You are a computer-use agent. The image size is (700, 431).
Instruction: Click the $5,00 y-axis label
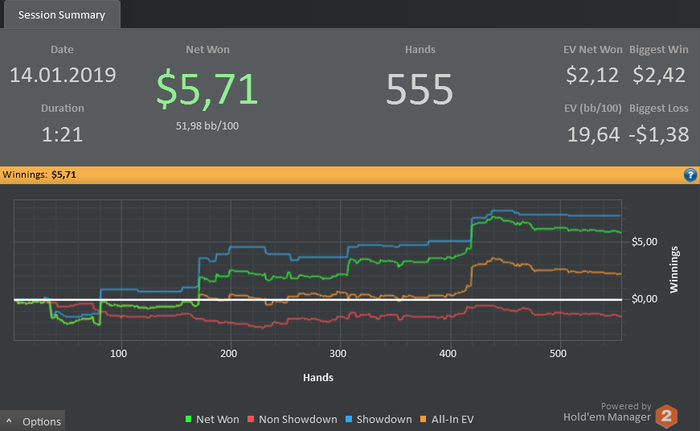coord(644,242)
